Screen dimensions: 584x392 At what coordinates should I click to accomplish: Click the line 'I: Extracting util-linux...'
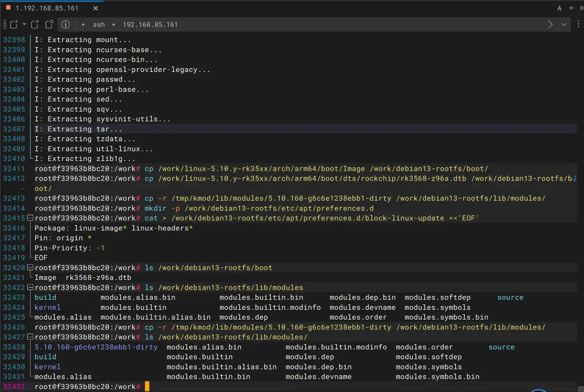tap(94, 149)
